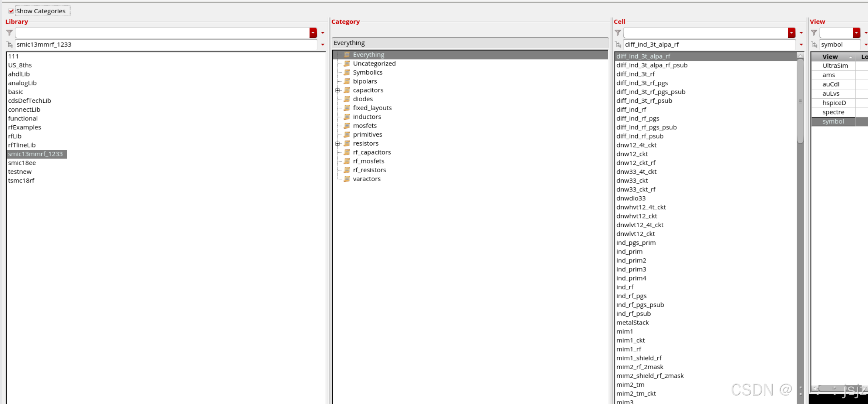Click the folder icon of inductors category
Viewport: 868px width, 404px height.
347,117
